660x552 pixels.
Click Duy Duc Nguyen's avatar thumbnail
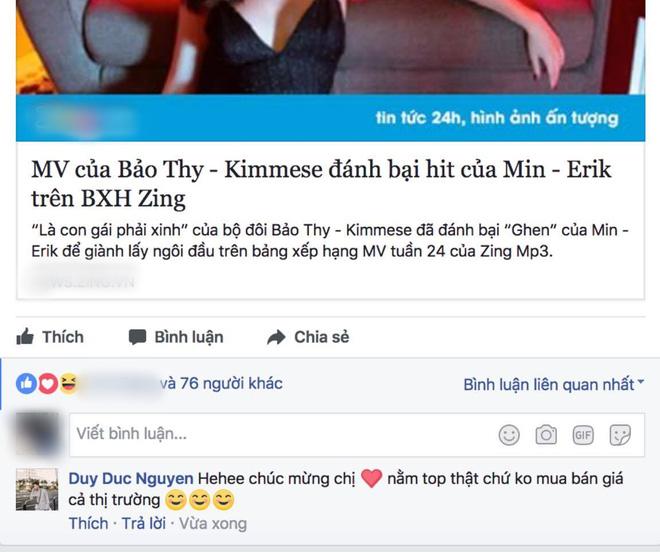coord(37,489)
